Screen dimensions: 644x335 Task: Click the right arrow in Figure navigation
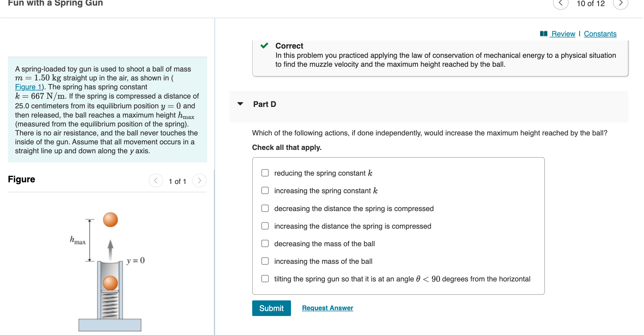click(199, 180)
